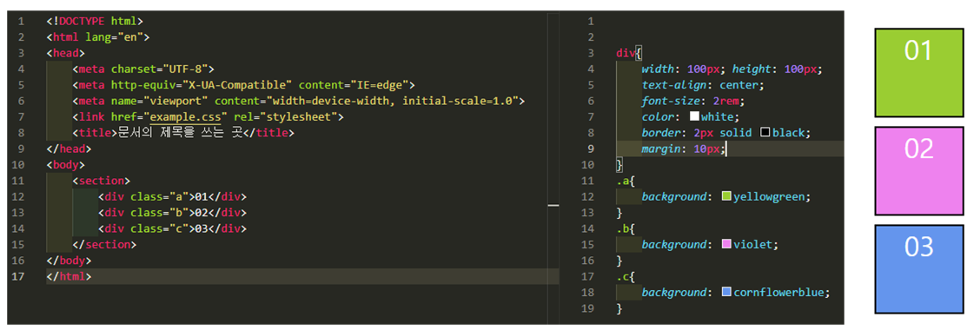Image resolution: width=980 pixels, height=330 pixels.
Task: Click the font-size property
Action: click(671, 101)
